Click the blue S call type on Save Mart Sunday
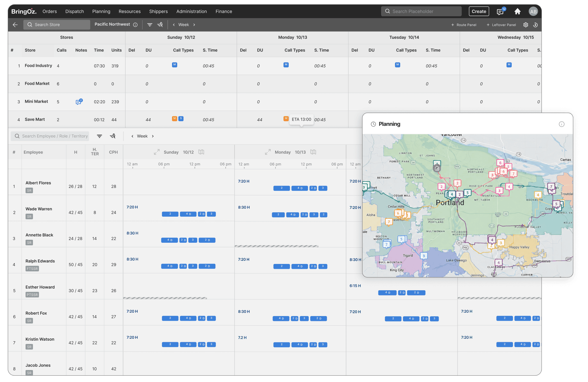 pyautogui.click(x=181, y=119)
